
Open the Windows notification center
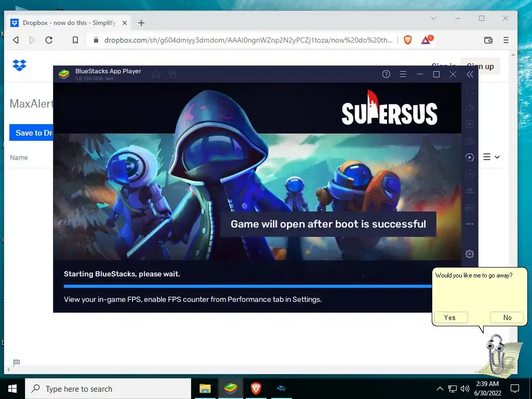point(515,389)
